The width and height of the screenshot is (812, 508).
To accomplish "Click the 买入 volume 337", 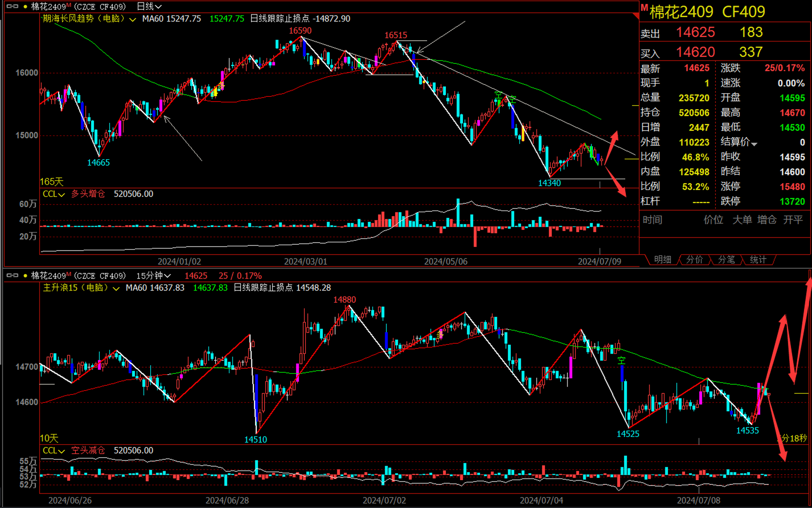I will tap(751, 52).
